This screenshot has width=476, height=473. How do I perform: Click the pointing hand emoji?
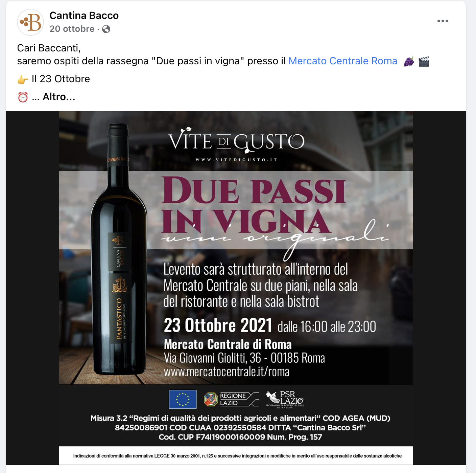(23, 80)
